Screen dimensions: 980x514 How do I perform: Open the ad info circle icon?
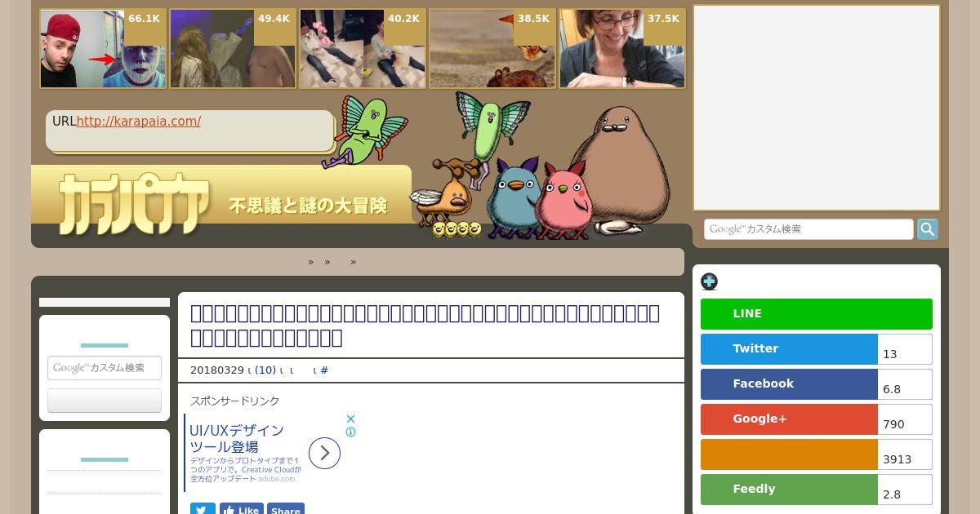pyautogui.click(x=350, y=432)
